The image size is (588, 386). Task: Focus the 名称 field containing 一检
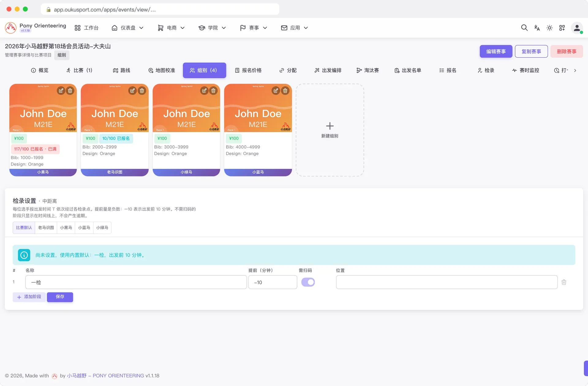[x=136, y=282]
